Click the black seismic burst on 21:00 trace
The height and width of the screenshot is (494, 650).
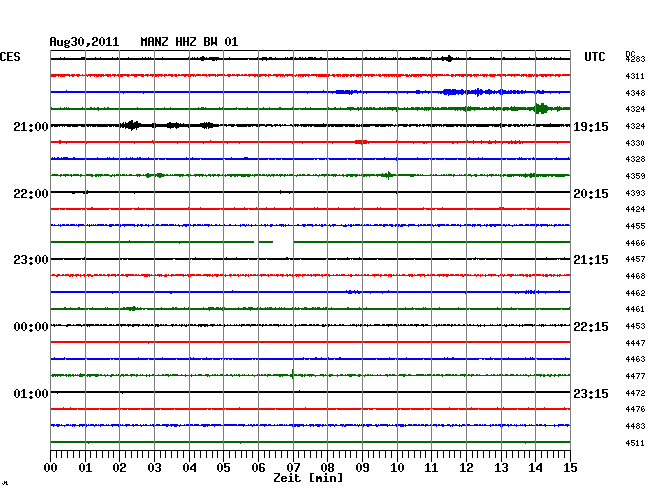131,125
